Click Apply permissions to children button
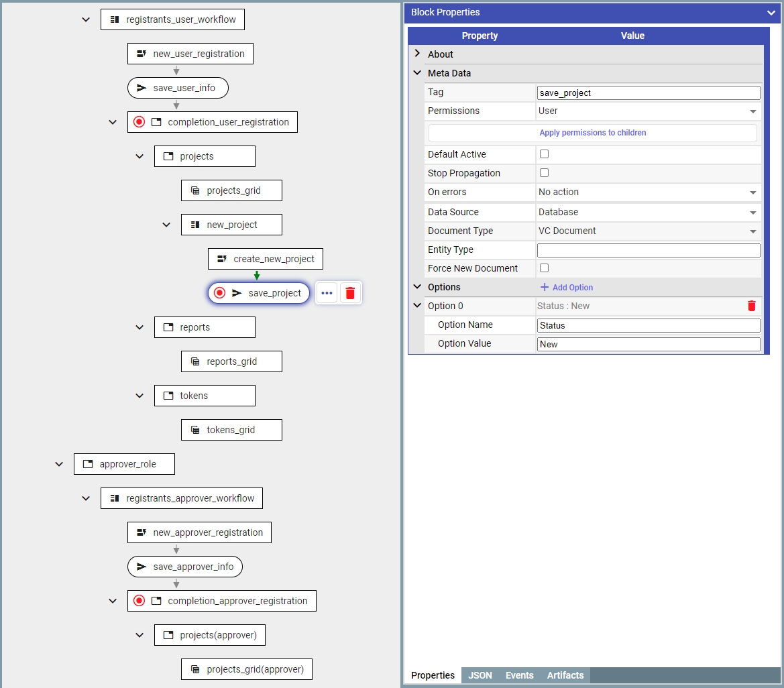This screenshot has width=784, height=688. 593,133
